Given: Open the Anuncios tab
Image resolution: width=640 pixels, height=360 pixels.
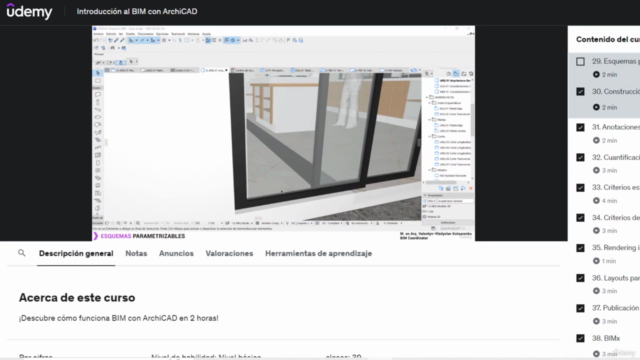Looking at the screenshot, I should point(176,253).
